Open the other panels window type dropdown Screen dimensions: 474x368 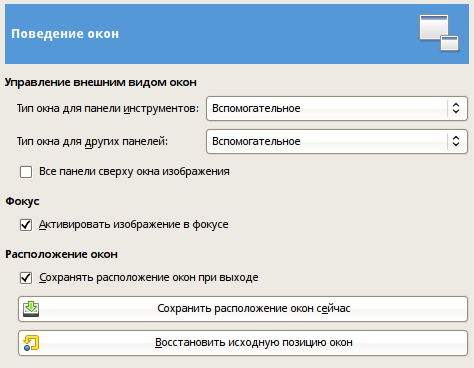coord(337,141)
